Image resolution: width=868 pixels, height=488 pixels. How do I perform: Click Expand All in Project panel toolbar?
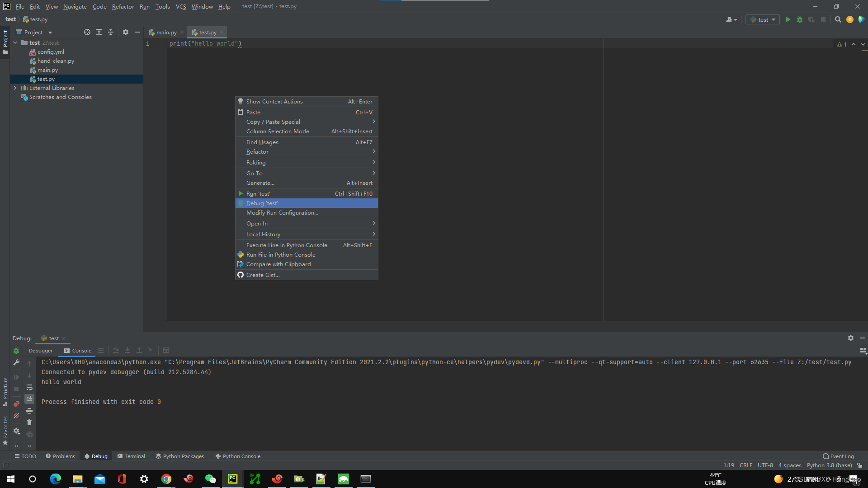(x=99, y=32)
